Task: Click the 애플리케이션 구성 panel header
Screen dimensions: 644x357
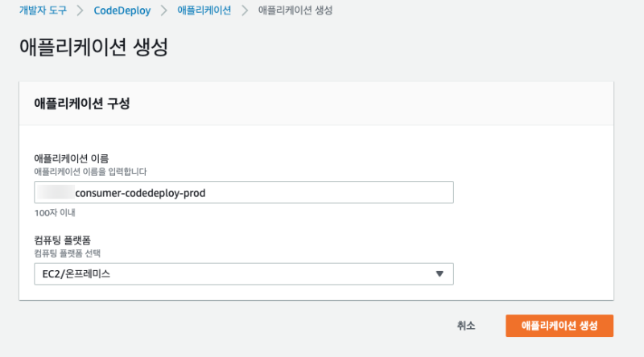Action: coord(82,104)
